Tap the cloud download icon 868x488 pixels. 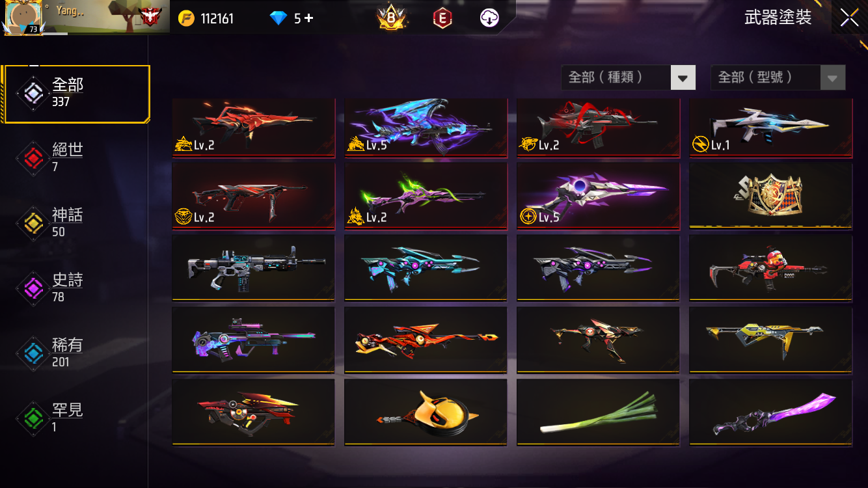pos(489,18)
